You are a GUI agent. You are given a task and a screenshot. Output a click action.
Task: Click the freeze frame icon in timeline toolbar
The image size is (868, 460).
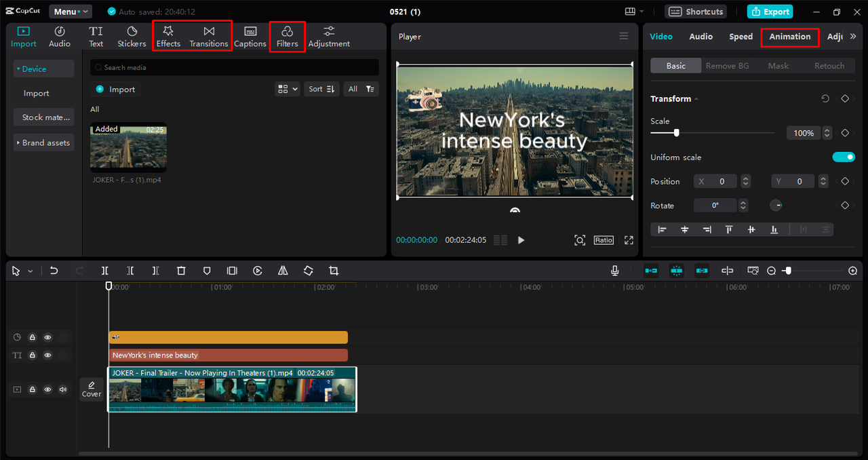[x=232, y=271]
